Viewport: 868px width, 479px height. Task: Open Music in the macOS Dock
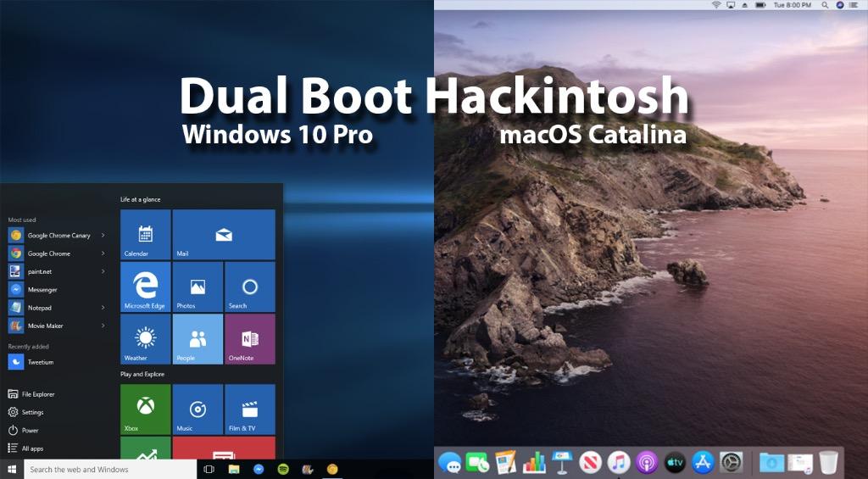pos(618,462)
